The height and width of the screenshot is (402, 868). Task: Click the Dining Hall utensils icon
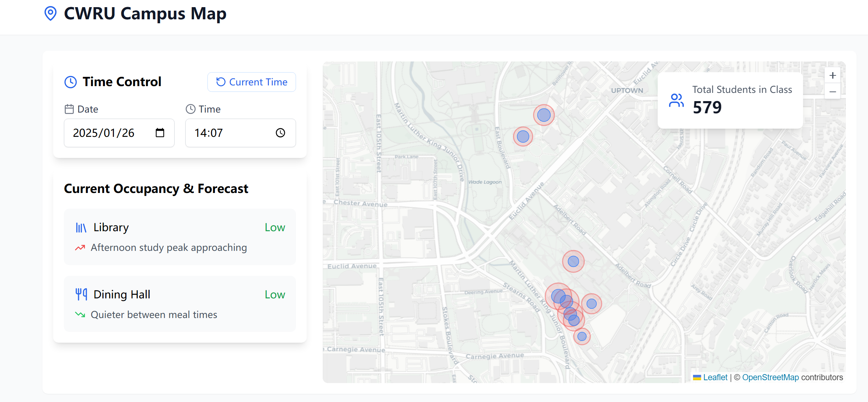(81, 294)
